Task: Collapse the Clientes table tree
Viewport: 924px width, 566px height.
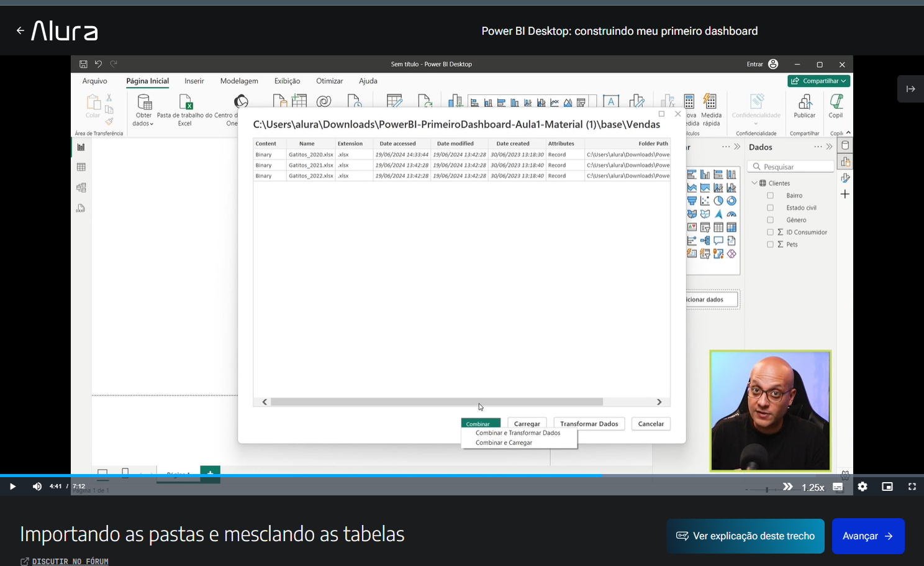Action: tap(754, 183)
